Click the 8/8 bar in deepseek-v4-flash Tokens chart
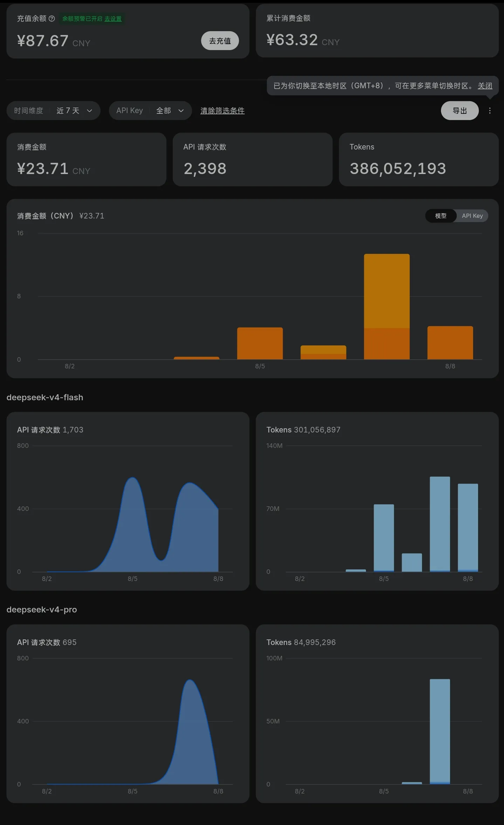This screenshot has width=504, height=825. (x=468, y=527)
